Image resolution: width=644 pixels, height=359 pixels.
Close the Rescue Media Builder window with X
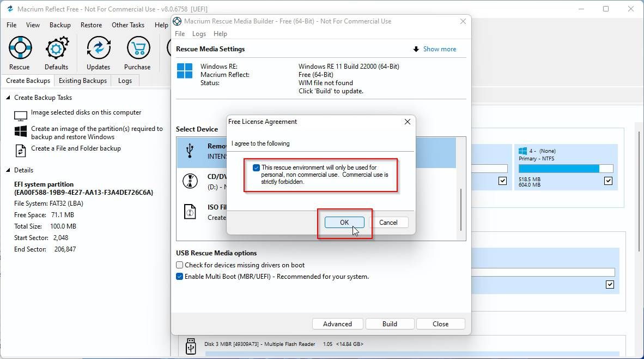click(463, 21)
